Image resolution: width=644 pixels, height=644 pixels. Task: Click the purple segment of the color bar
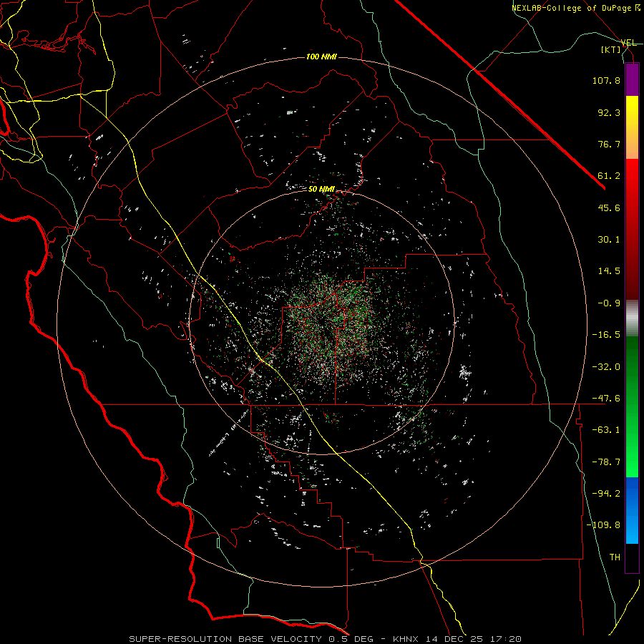[x=632, y=79]
